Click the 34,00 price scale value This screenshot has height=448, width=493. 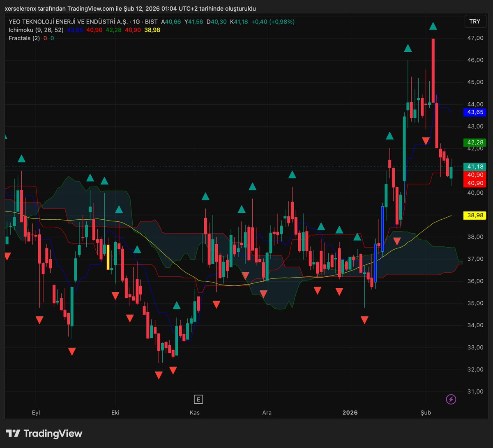[x=476, y=326]
